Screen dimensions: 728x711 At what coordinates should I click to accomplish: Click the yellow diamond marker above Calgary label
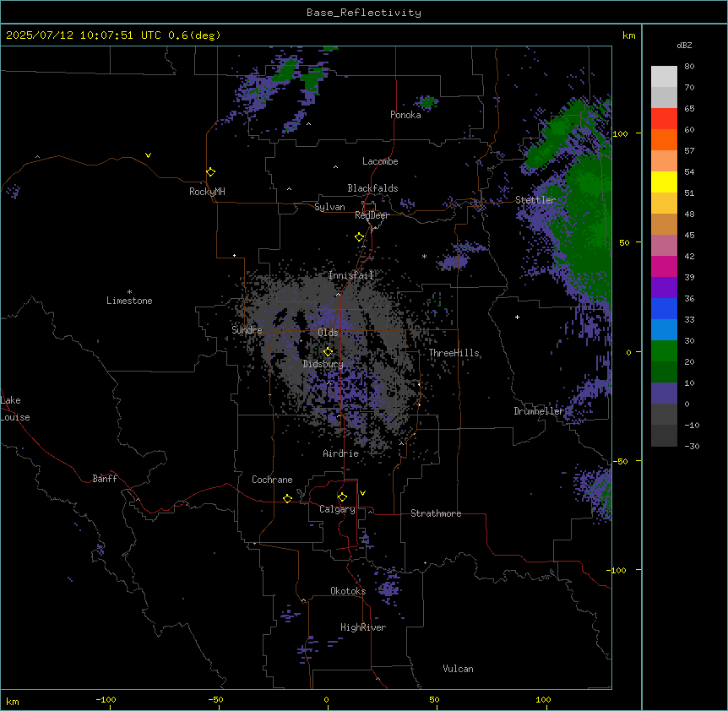[x=342, y=497]
